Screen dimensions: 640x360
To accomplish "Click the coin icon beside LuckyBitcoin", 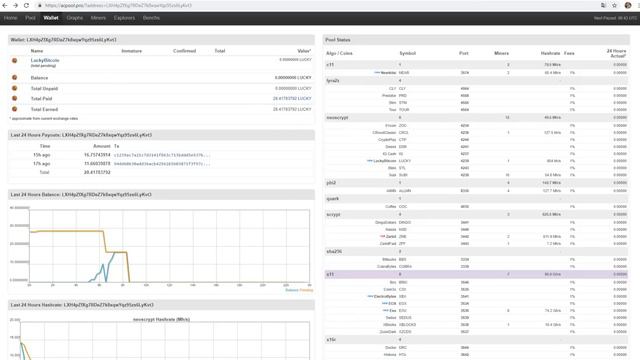I will click(x=14, y=60).
